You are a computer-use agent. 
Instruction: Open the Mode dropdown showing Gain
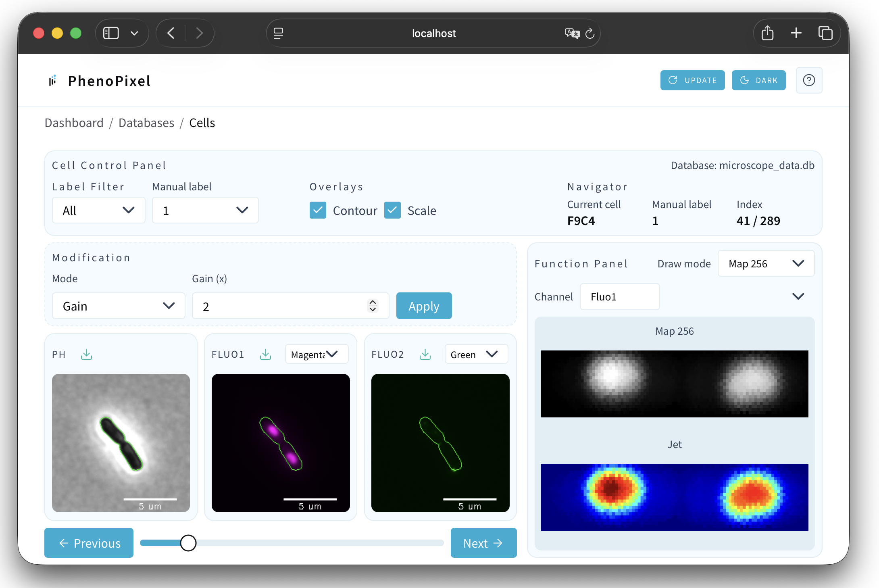(119, 306)
